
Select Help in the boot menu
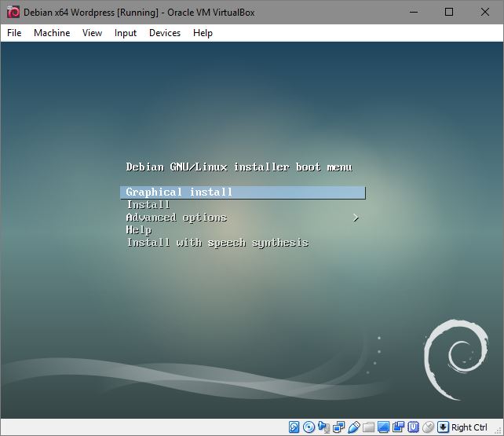(x=138, y=230)
